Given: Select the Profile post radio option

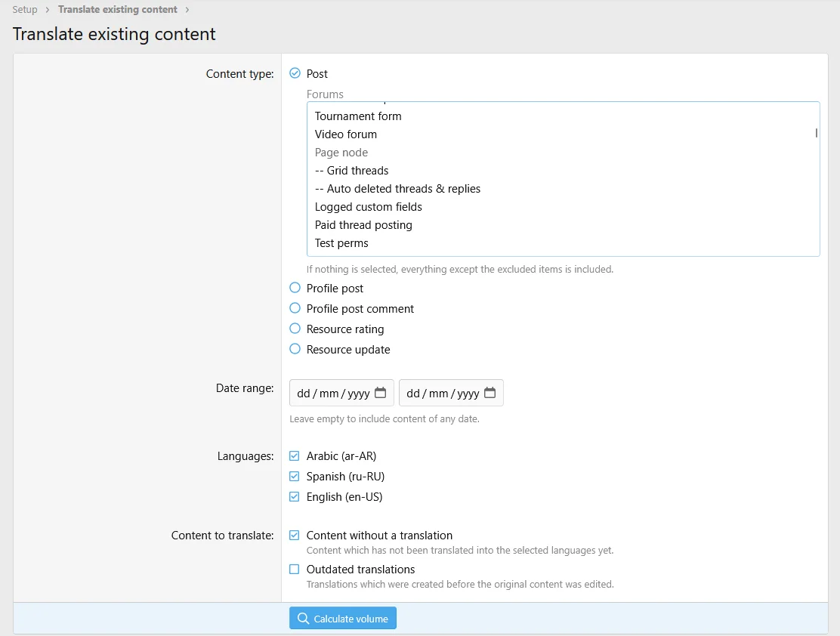Looking at the screenshot, I should (295, 288).
